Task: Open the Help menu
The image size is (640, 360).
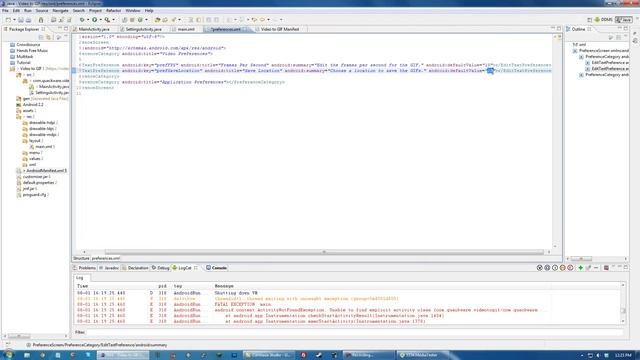Action: point(149,10)
